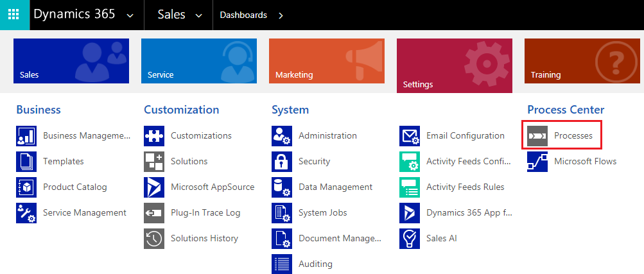Open the Email Configuration icon
This screenshot has width=644, height=274.
410,136
